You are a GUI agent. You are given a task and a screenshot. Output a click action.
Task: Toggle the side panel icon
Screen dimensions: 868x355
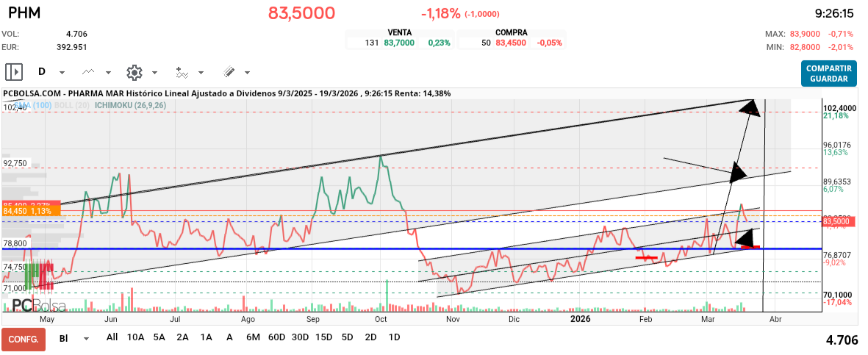(x=13, y=72)
